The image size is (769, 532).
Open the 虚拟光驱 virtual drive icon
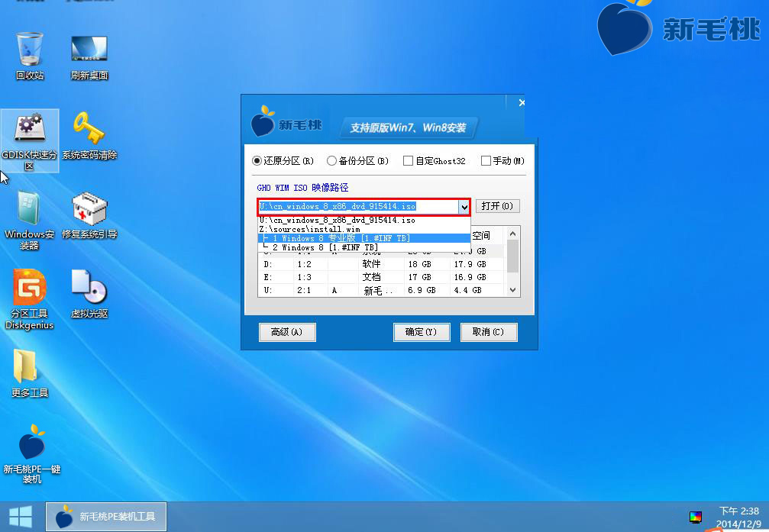tap(89, 294)
